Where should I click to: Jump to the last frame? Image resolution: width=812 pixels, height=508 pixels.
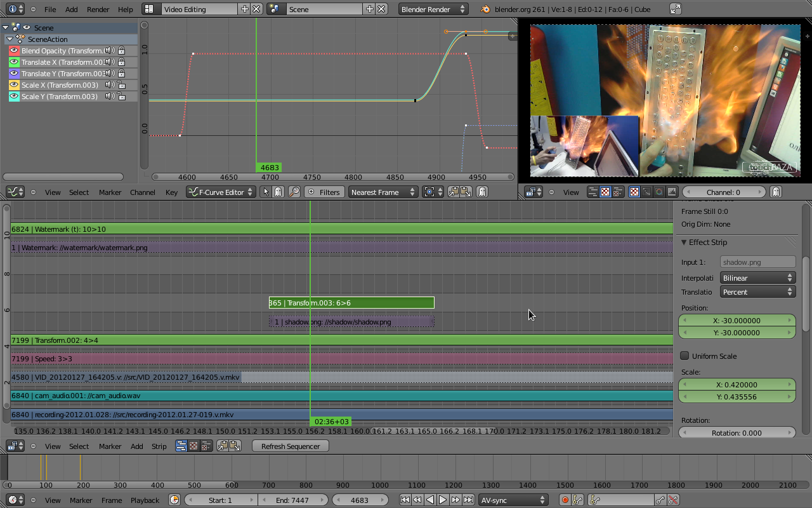[468, 500]
